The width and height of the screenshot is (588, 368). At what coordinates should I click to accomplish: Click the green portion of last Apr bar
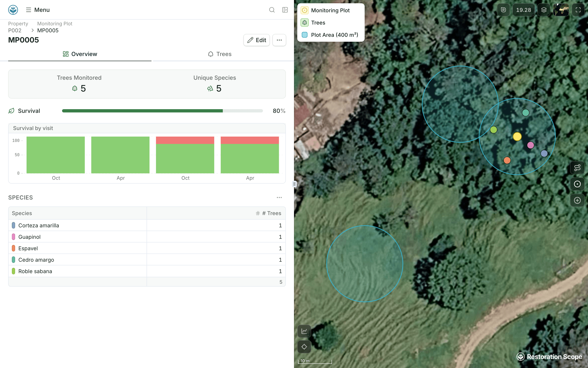pos(250,159)
